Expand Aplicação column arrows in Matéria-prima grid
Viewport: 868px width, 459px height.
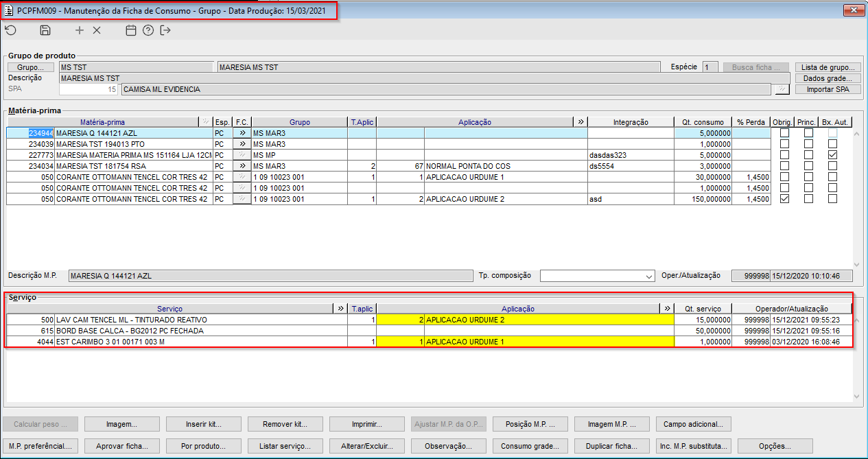coord(580,122)
